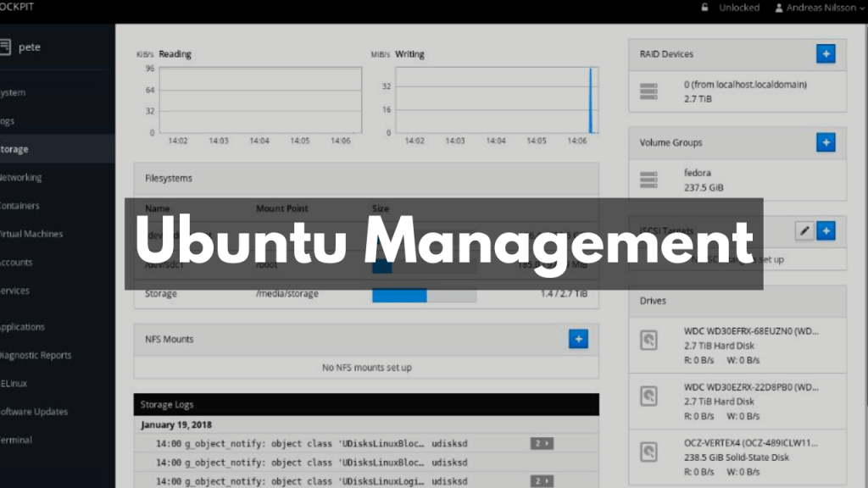Click the RAID Devices panel heading
This screenshot has width=868, height=488.
point(666,53)
